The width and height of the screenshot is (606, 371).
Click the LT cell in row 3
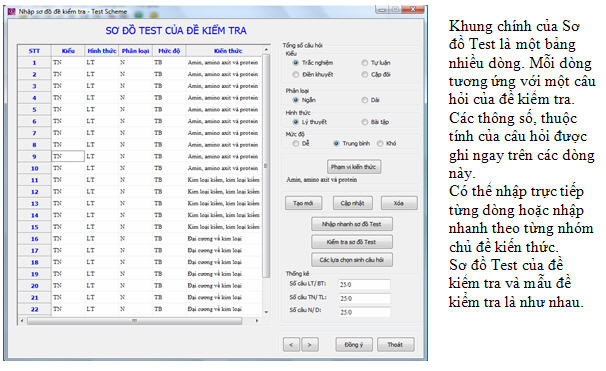click(x=102, y=86)
